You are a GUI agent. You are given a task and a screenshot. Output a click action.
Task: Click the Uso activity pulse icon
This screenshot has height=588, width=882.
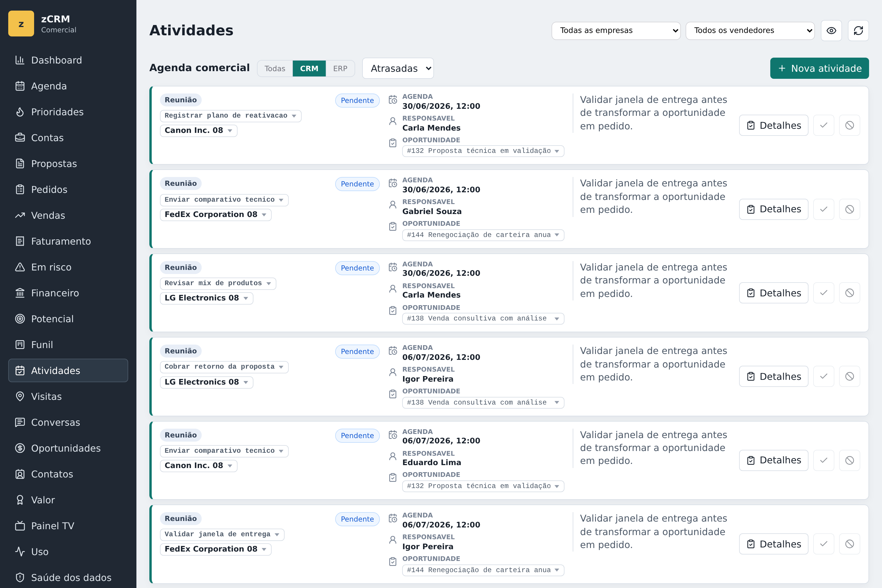click(x=20, y=552)
